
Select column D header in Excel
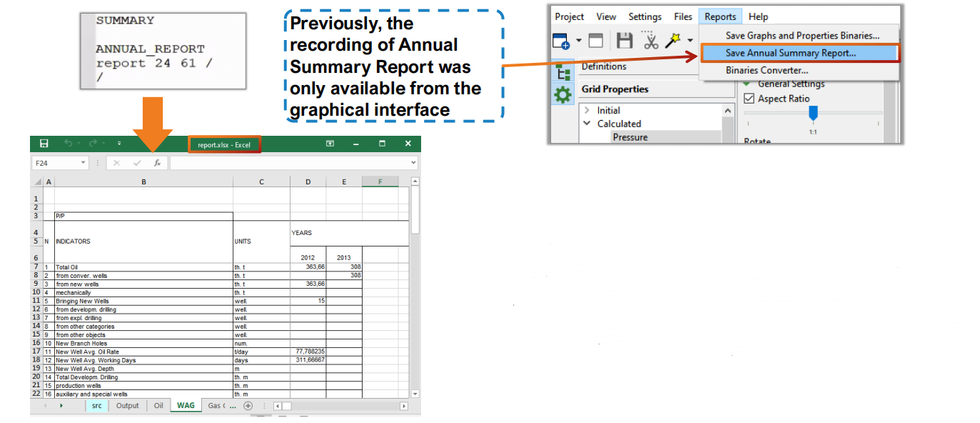308,181
